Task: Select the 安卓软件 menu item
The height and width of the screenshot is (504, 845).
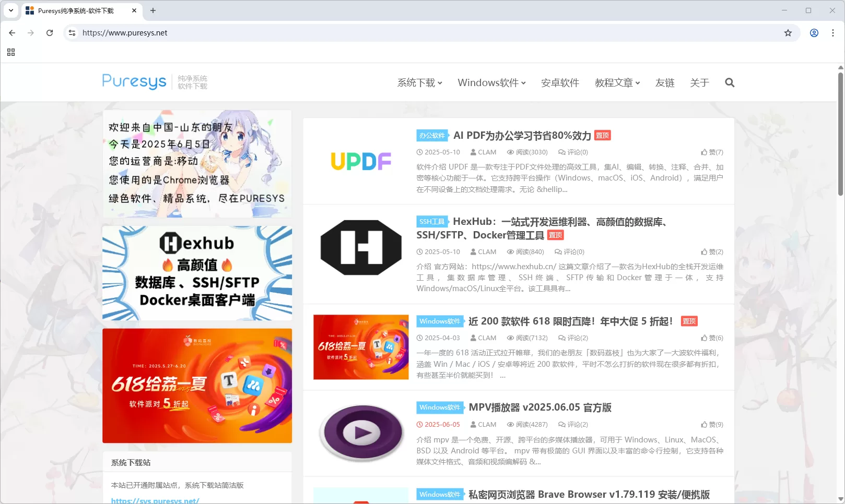Action: pos(560,82)
